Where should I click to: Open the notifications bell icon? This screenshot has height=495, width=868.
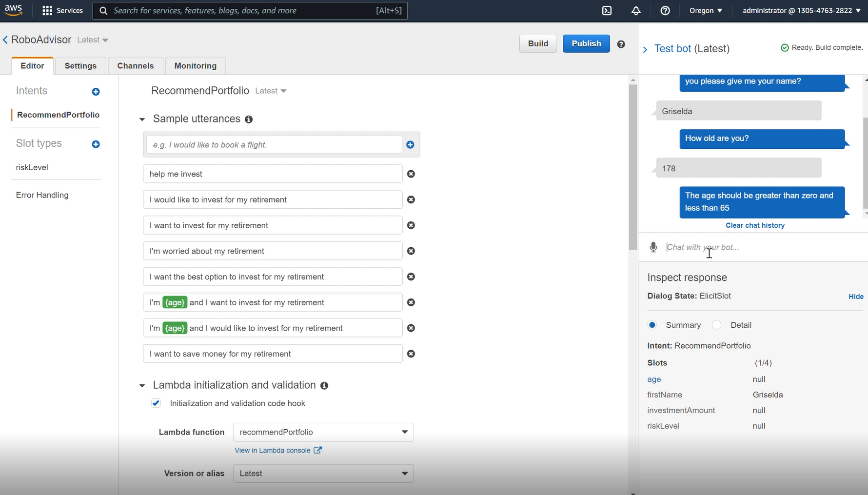click(x=636, y=10)
